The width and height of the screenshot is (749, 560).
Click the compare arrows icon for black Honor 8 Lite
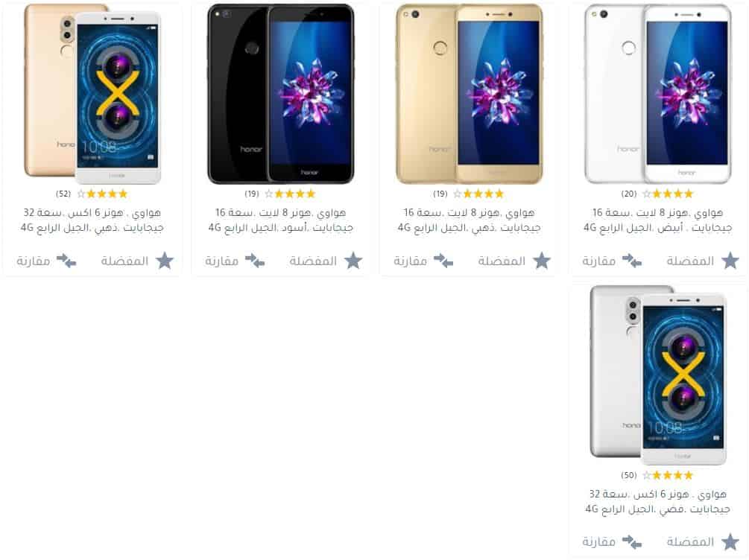click(255, 261)
